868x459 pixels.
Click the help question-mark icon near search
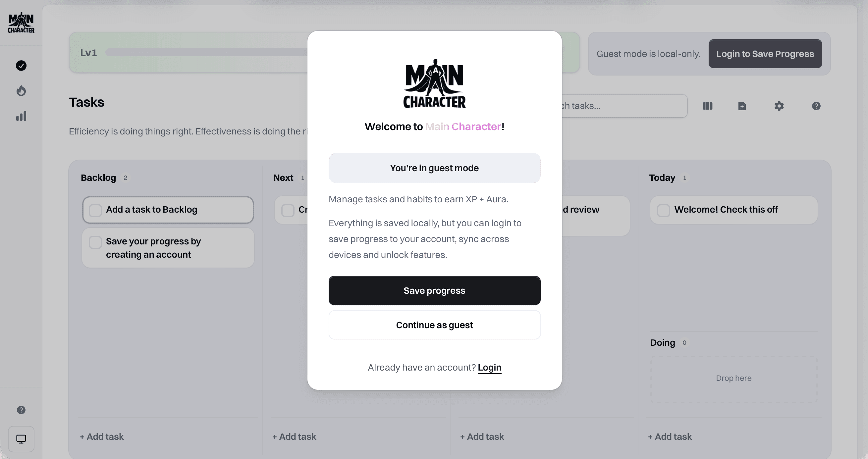(816, 106)
